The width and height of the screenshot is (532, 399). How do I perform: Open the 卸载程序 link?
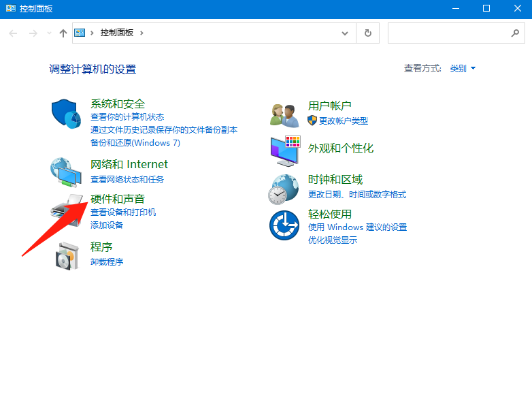(107, 261)
